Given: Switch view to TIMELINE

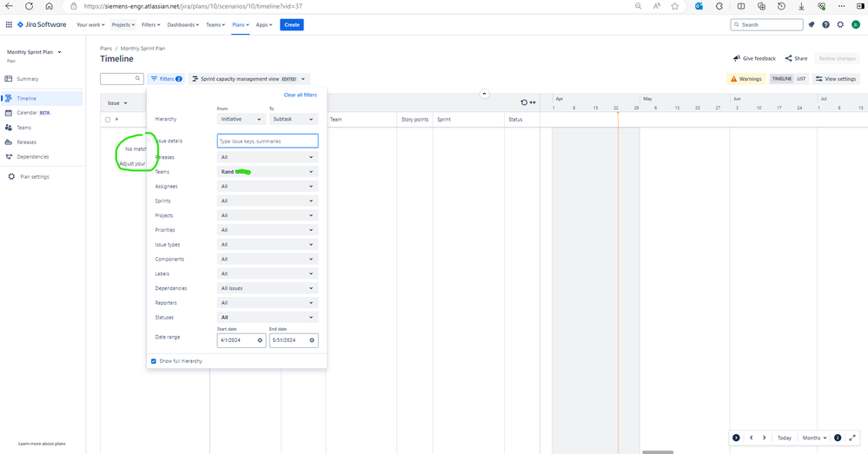Looking at the screenshot, I should click(782, 78).
